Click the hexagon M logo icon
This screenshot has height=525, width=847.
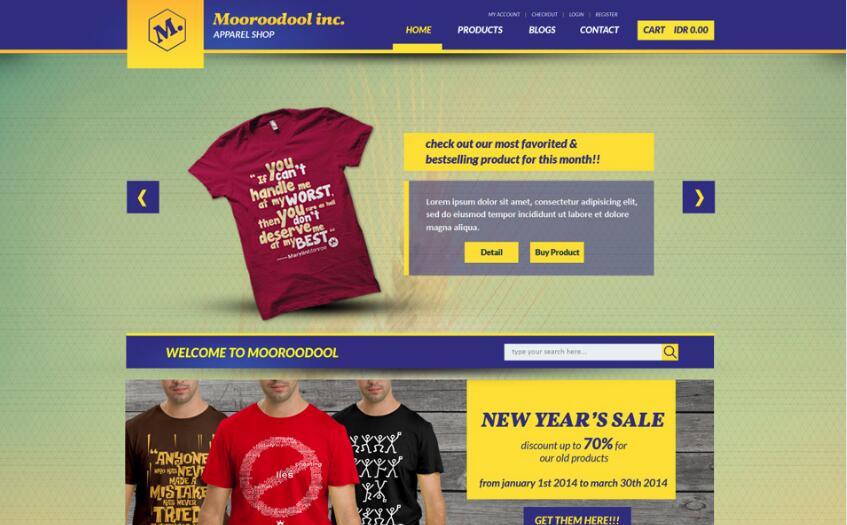tap(167, 30)
